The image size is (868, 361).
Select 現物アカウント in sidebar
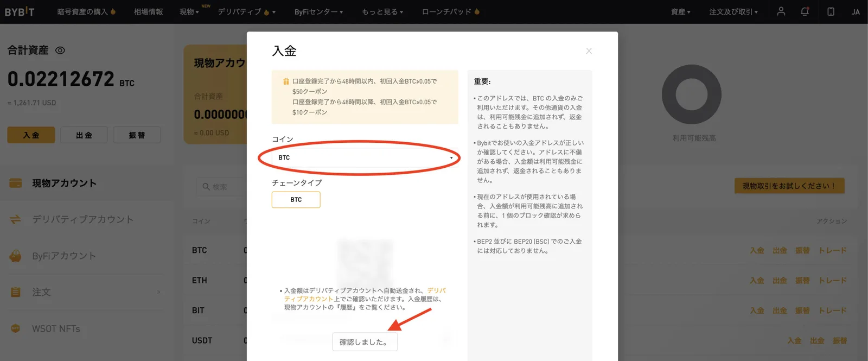[x=64, y=183]
